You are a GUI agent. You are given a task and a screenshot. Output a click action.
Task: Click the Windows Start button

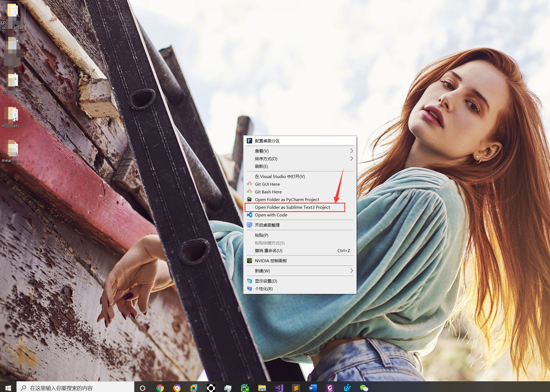click(x=8, y=388)
